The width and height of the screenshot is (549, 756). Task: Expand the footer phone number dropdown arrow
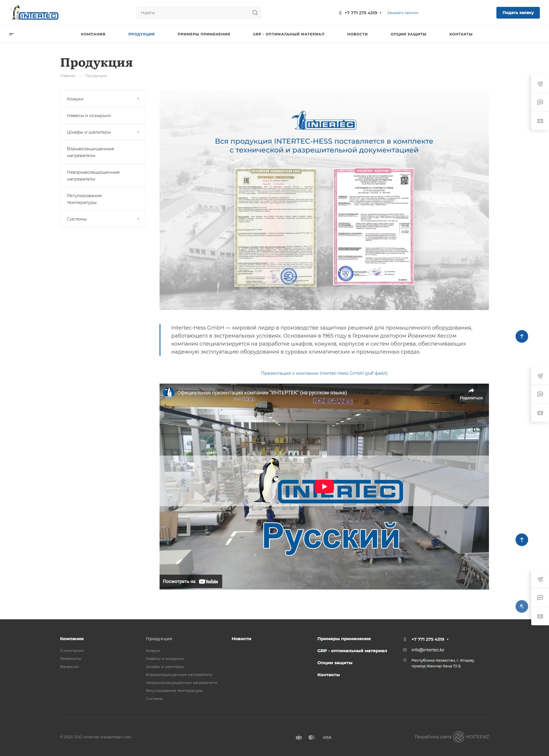447,639
